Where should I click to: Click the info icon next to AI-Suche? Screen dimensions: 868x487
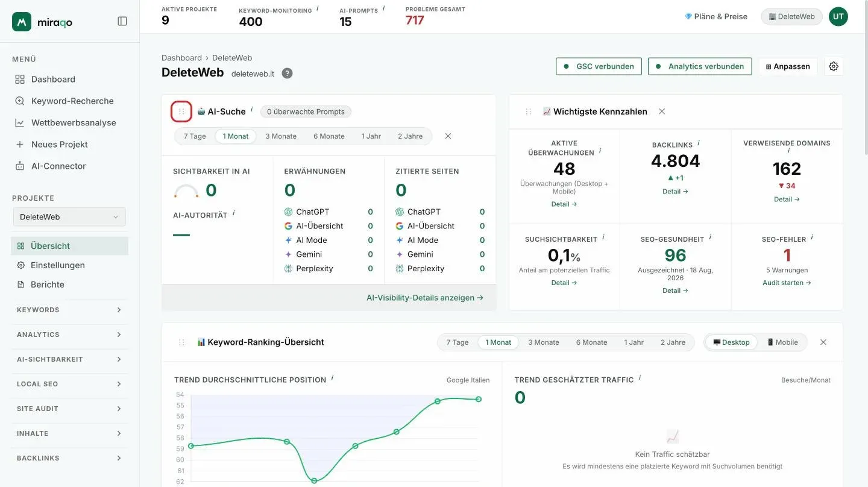tap(252, 108)
